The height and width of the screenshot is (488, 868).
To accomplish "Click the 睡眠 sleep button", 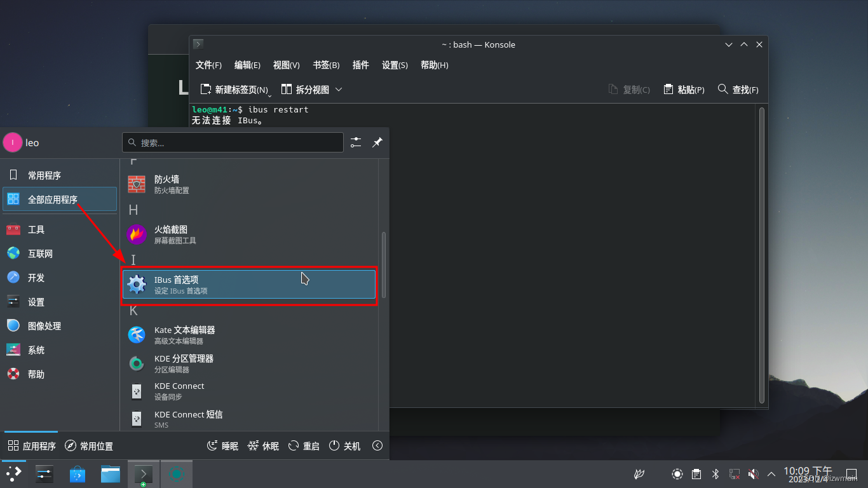I will pos(222,446).
